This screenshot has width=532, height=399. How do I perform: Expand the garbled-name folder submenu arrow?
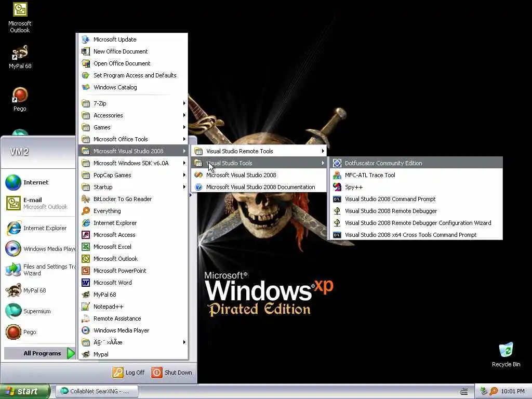coord(184,342)
